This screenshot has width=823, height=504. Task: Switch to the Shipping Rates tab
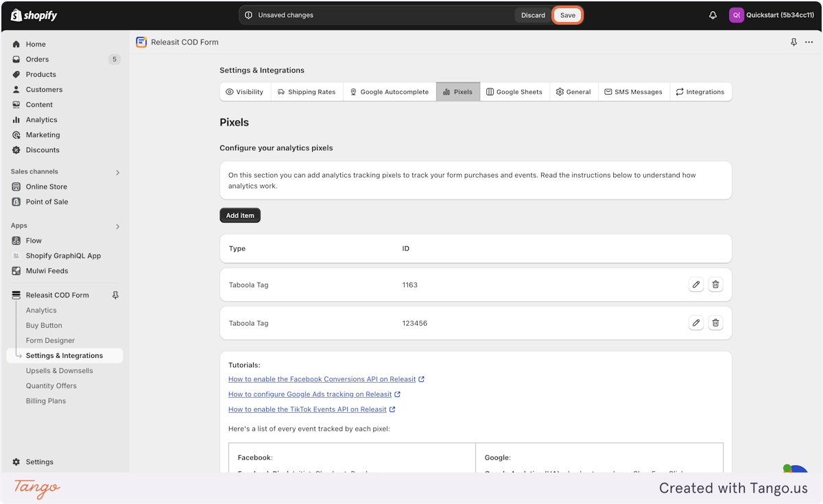click(x=307, y=92)
